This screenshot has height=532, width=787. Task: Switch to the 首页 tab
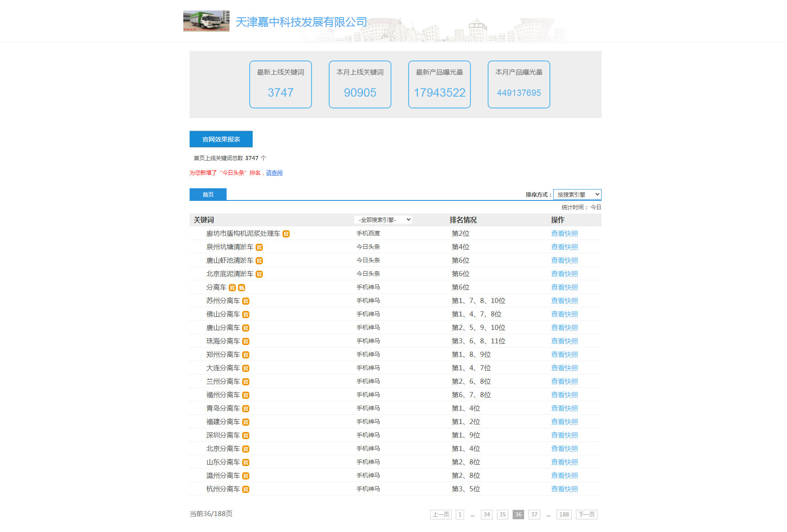tap(208, 195)
